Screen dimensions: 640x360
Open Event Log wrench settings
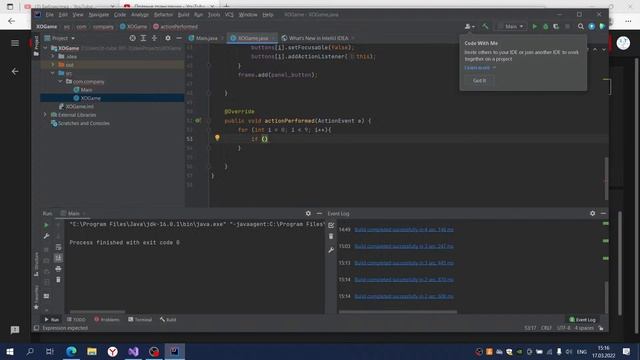pyautogui.click(x=331, y=249)
